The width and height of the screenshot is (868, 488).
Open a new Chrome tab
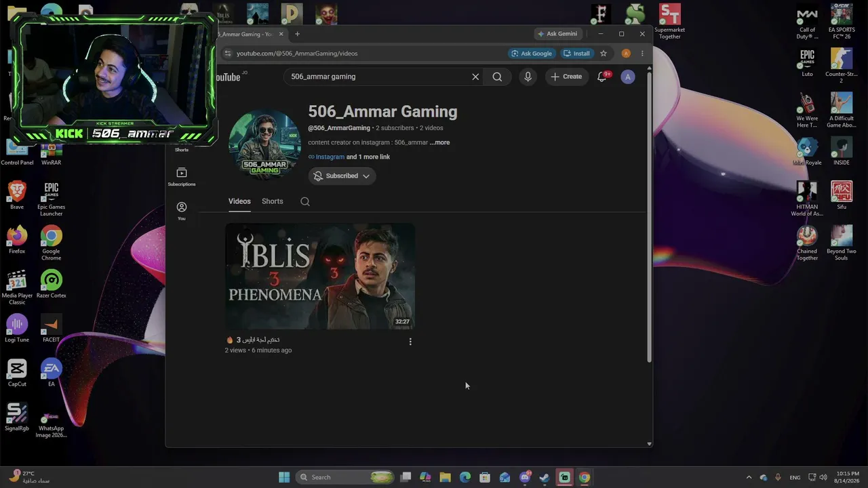point(297,34)
